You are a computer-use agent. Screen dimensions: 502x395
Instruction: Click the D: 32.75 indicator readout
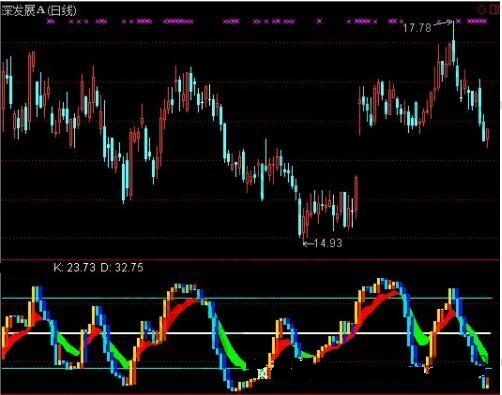[122, 267]
